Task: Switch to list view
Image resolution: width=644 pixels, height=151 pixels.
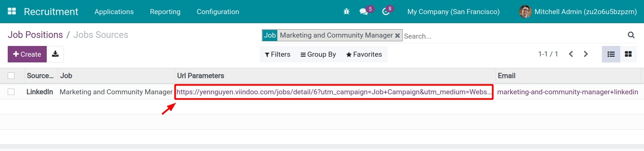Action: click(611, 54)
